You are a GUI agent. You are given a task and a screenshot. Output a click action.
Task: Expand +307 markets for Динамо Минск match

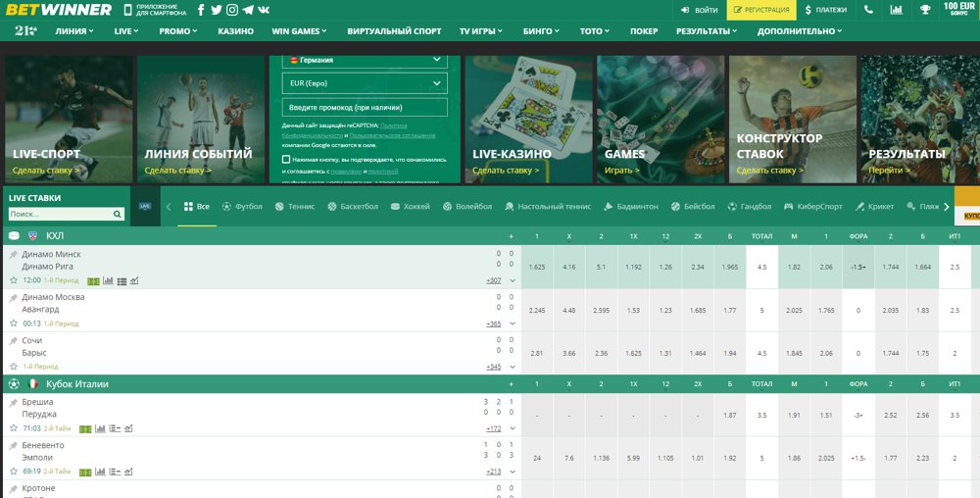pyautogui.click(x=494, y=280)
